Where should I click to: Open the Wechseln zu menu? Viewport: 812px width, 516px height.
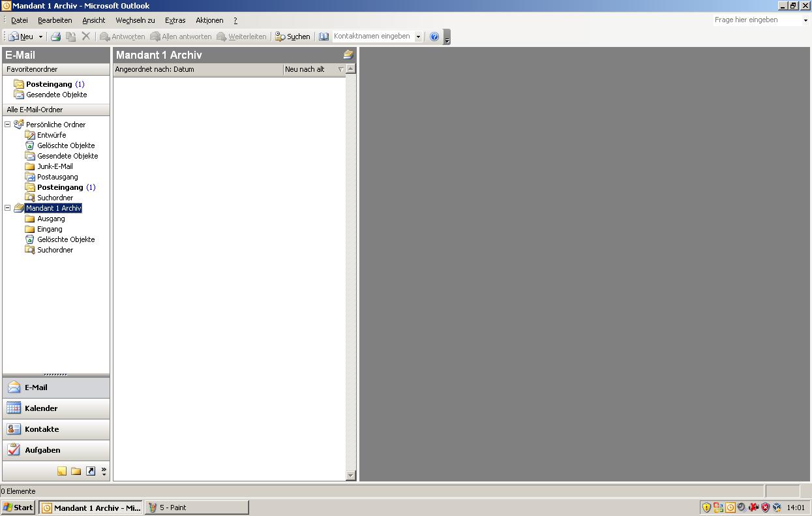135,20
